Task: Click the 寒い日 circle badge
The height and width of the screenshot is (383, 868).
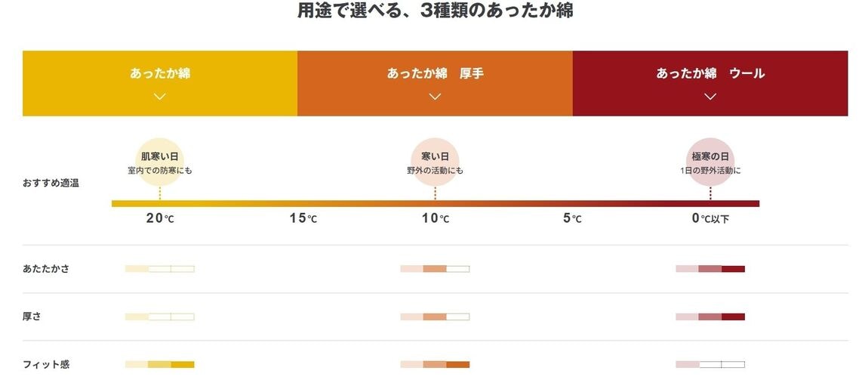Action: (x=435, y=162)
